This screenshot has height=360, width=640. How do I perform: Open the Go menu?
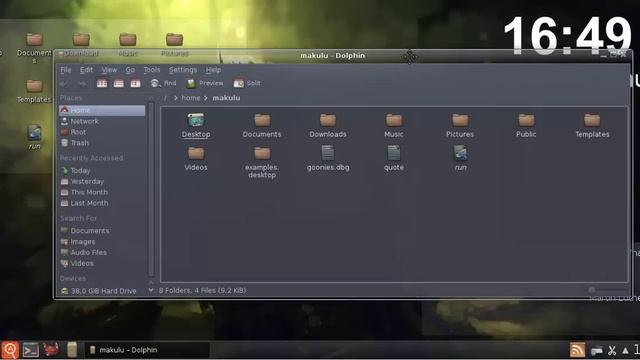tap(130, 70)
